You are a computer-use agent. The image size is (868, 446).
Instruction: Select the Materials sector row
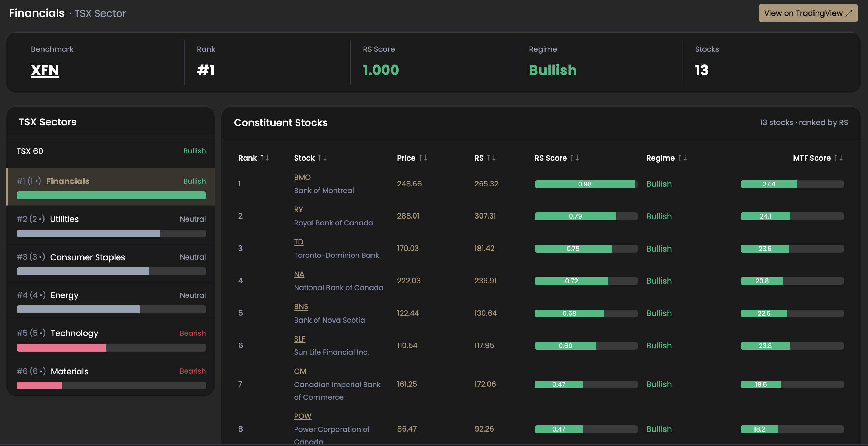click(111, 377)
